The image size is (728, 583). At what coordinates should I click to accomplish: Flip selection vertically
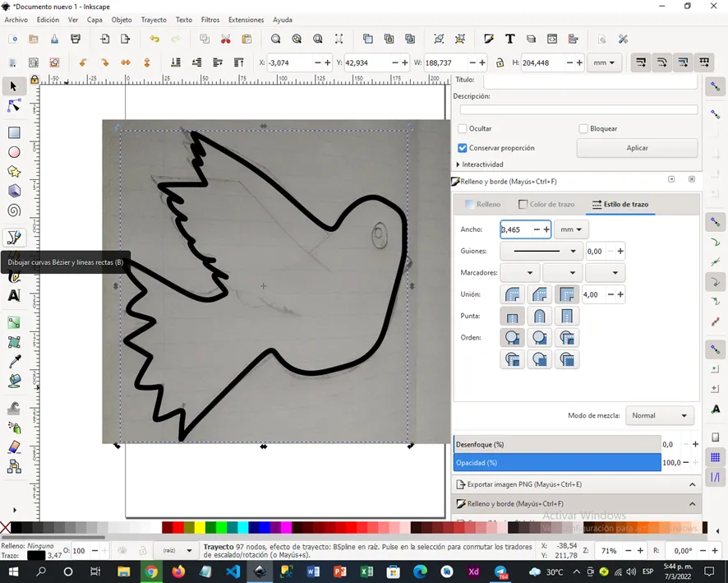tap(147, 62)
